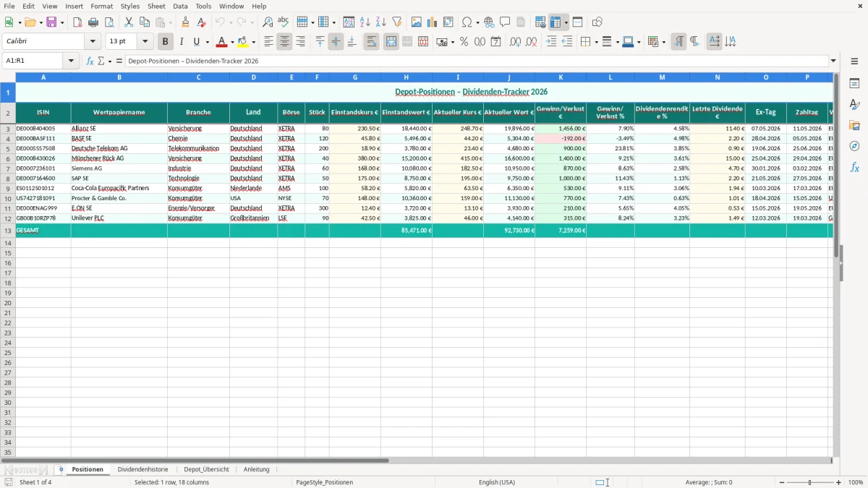Sort descending Z-A icon

381,22
